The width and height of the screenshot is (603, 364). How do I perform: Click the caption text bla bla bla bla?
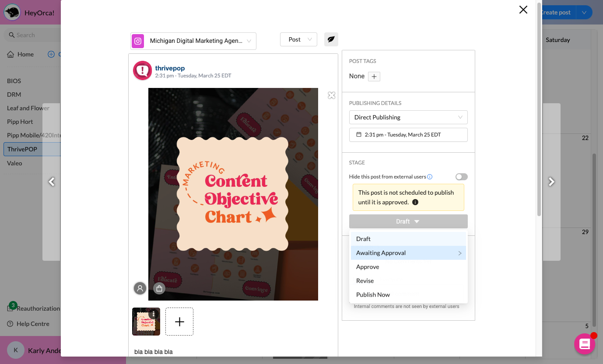(x=154, y=352)
